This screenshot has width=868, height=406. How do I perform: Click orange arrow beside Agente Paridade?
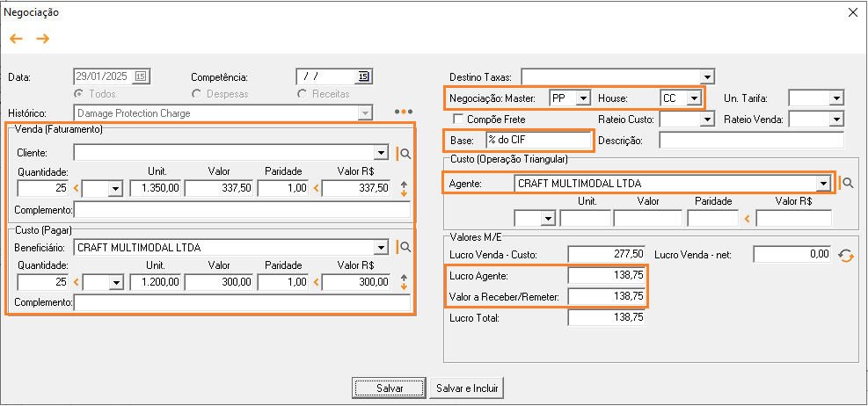[748, 219]
